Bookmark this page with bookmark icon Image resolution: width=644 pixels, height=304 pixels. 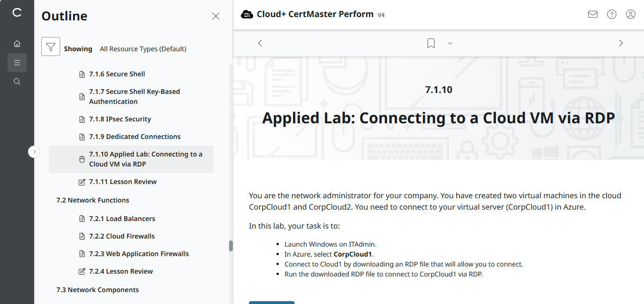431,43
